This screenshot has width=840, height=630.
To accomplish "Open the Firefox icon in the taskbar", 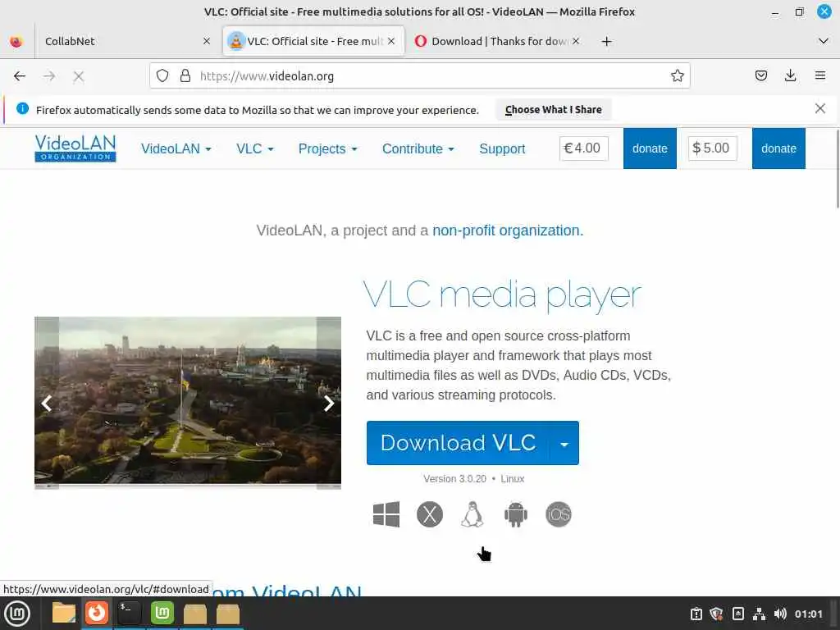I will [x=97, y=613].
